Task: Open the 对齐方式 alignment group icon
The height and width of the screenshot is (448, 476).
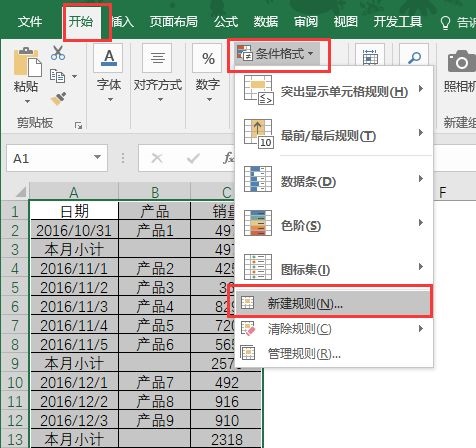Action: [157, 58]
